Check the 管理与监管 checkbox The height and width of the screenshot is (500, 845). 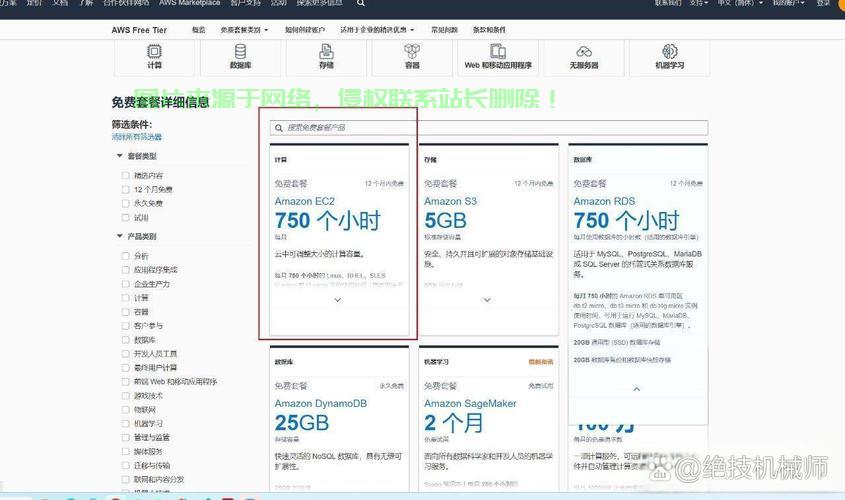pyautogui.click(x=126, y=437)
